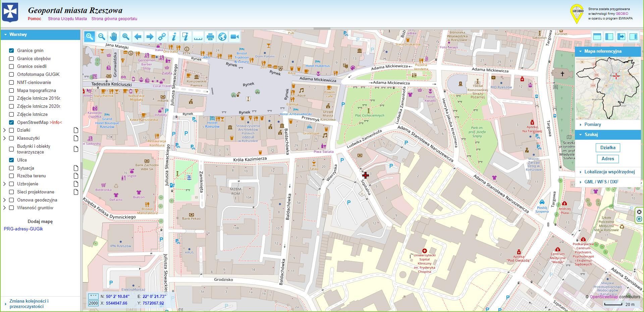Select the object info 'i' tool
Screen dimensions: 644x312
[x=174, y=37]
